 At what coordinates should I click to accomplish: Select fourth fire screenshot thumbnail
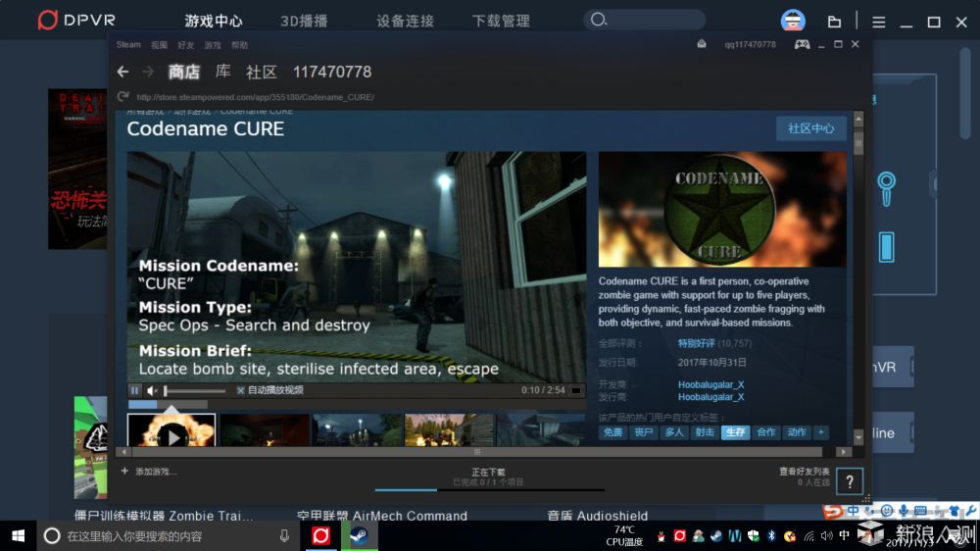click(449, 430)
